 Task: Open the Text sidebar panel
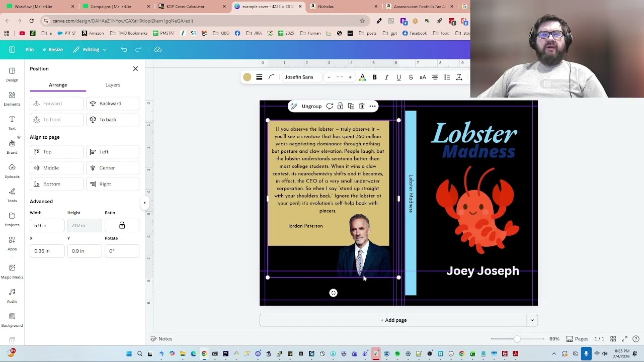(12, 123)
